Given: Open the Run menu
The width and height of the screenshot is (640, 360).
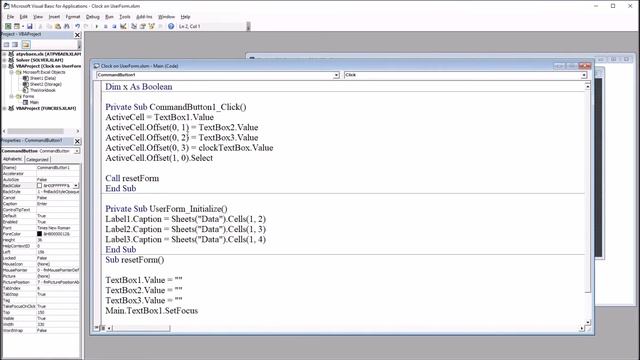Looking at the screenshot, I should 109,17.
